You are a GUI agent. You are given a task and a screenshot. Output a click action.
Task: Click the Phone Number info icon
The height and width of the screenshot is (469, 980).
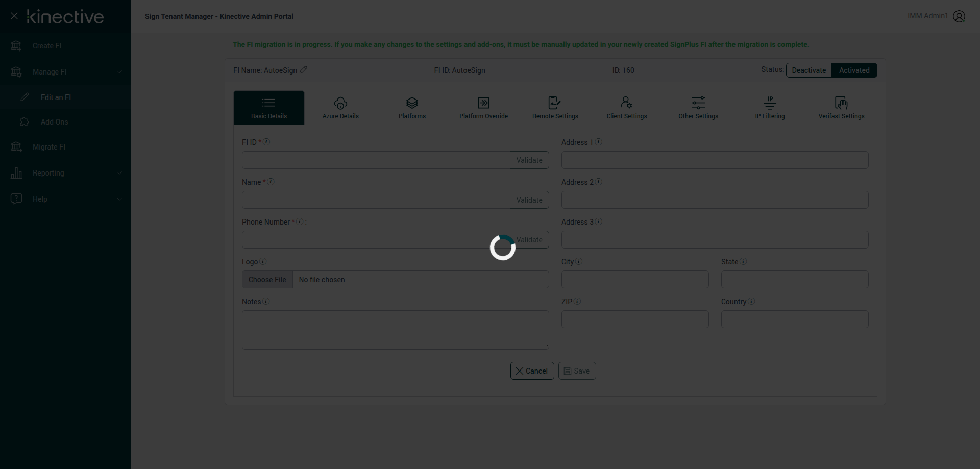(300, 221)
